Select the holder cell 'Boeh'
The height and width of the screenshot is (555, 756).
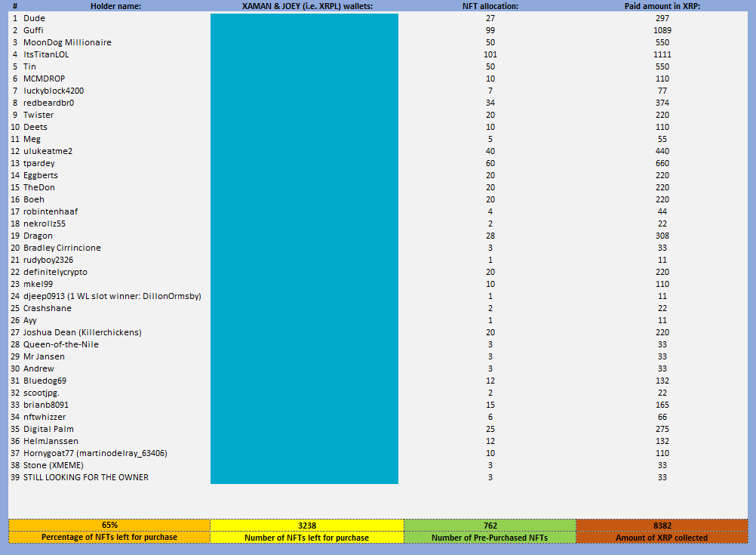tap(34, 199)
